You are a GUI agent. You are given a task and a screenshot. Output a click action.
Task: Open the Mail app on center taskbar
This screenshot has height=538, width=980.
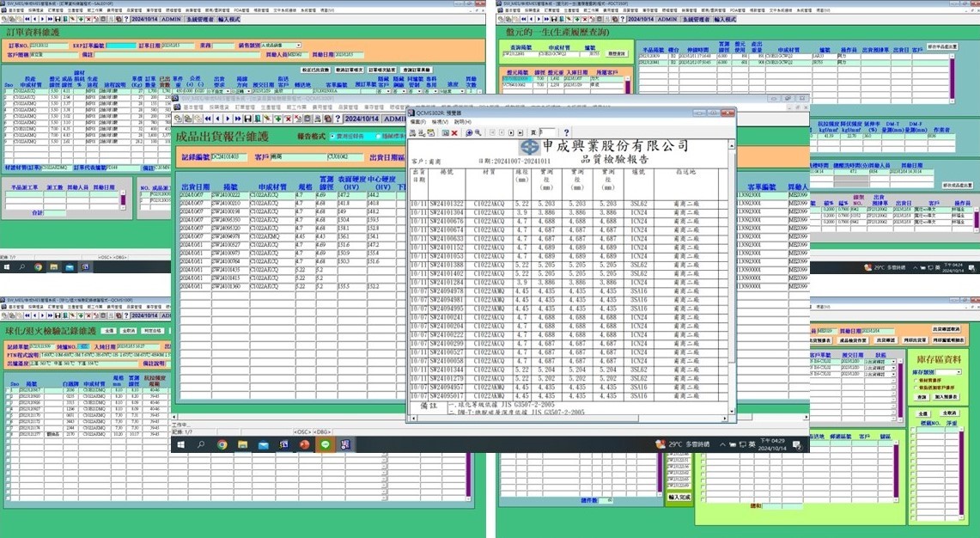coord(263,444)
